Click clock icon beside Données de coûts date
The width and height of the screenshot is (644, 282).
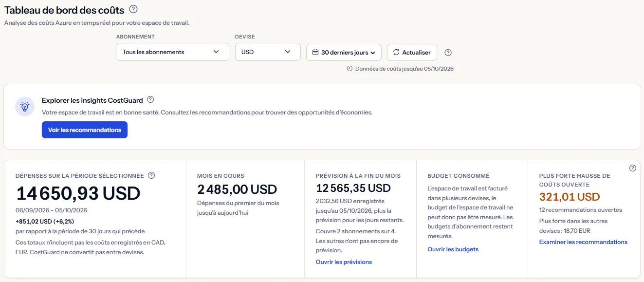350,69
